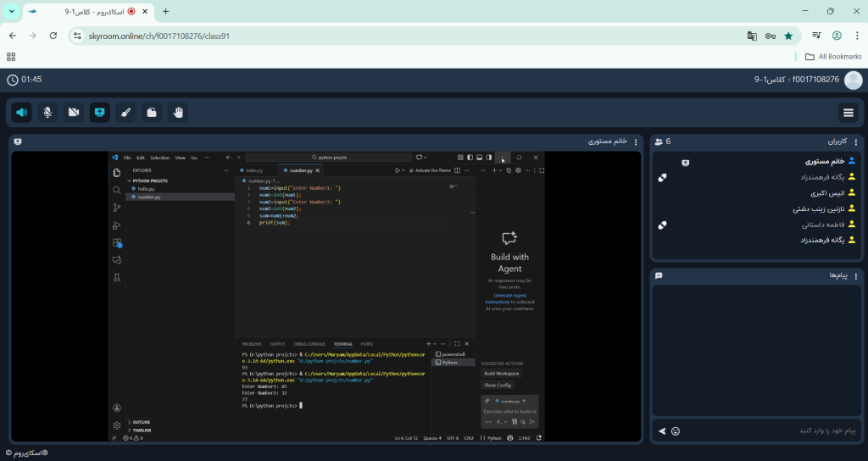Bookmark this page with star icon
Viewport: 868px width, 461px height.
[788, 36]
